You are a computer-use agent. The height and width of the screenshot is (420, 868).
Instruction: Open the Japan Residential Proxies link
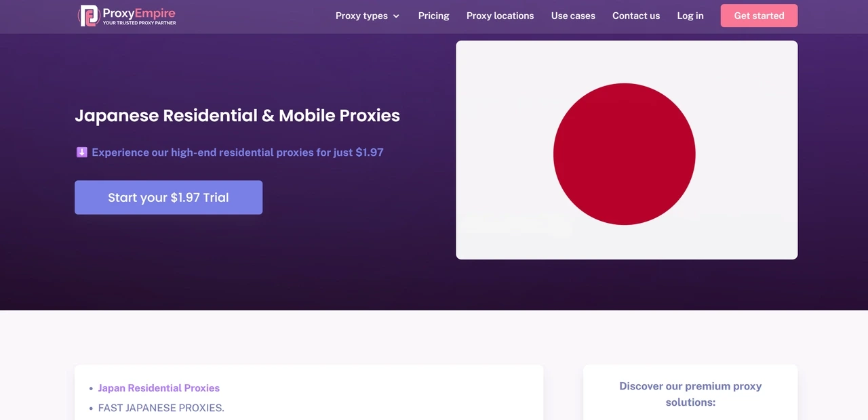(x=159, y=387)
